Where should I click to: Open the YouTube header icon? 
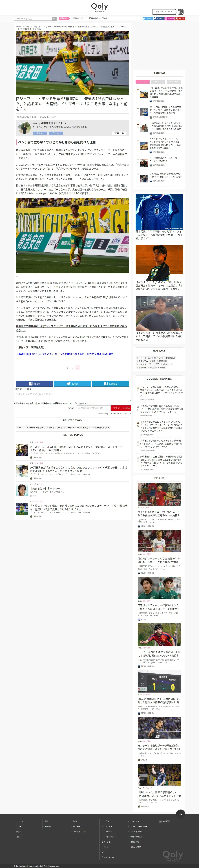point(180,18)
